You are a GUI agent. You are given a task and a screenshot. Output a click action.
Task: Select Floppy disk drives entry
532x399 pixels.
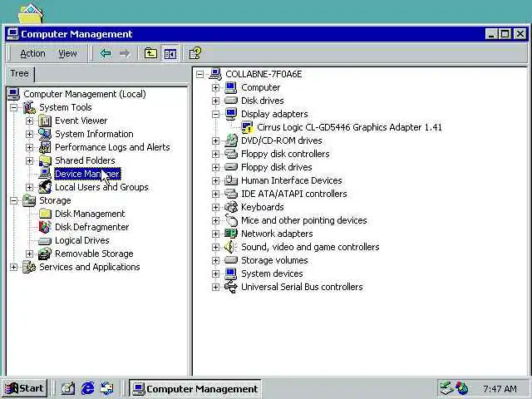pos(277,167)
